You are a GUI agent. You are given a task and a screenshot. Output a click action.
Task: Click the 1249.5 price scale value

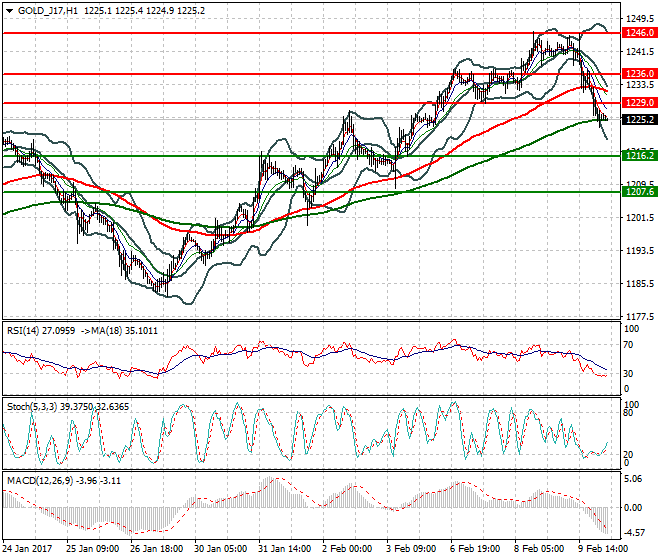coord(640,19)
